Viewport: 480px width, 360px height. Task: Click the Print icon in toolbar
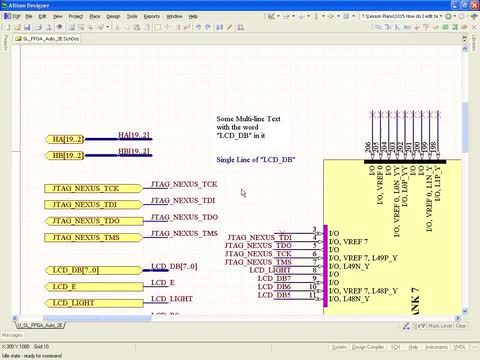pyautogui.click(x=39, y=27)
